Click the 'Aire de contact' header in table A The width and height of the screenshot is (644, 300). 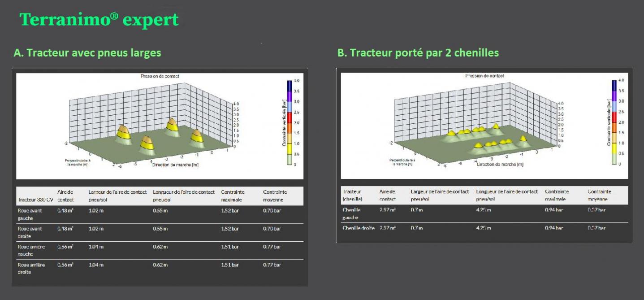(x=66, y=196)
